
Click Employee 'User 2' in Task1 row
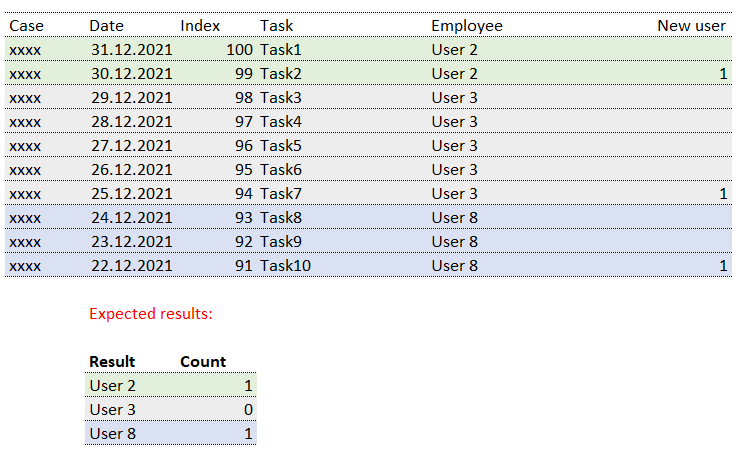454,50
